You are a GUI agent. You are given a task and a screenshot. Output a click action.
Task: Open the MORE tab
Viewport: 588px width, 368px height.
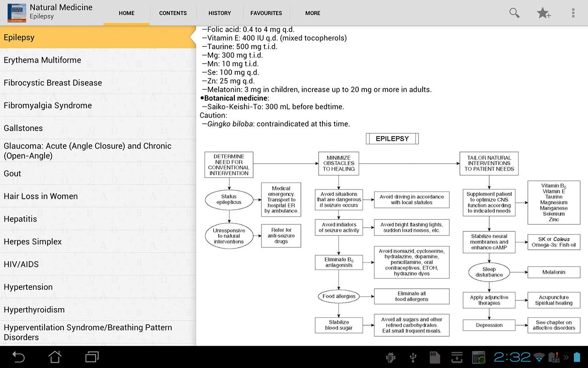click(x=313, y=13)
